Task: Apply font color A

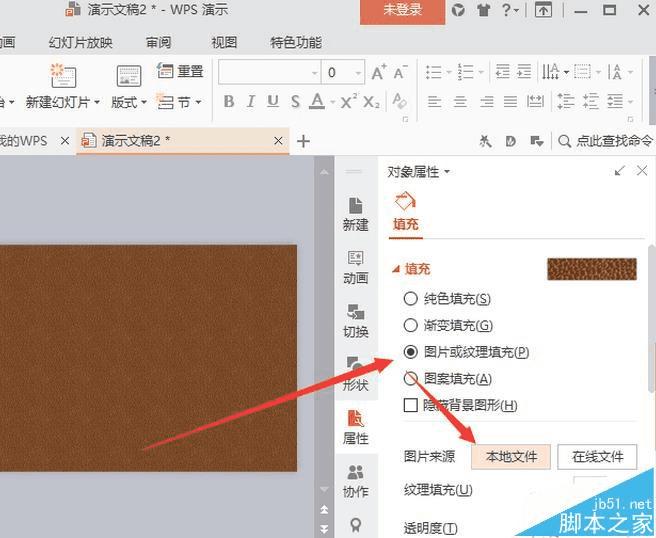Action: click(317, 101)
